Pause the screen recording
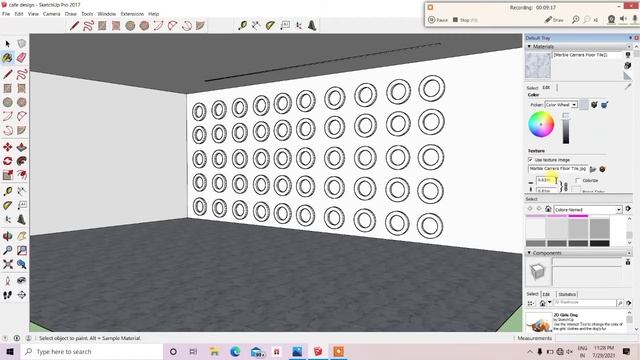 438,20
